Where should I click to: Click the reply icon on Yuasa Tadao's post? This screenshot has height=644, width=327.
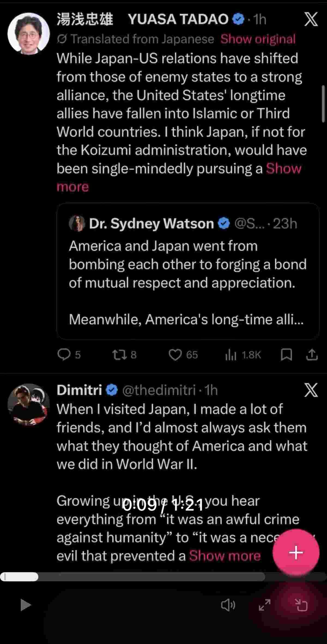[x=64, y=355]
